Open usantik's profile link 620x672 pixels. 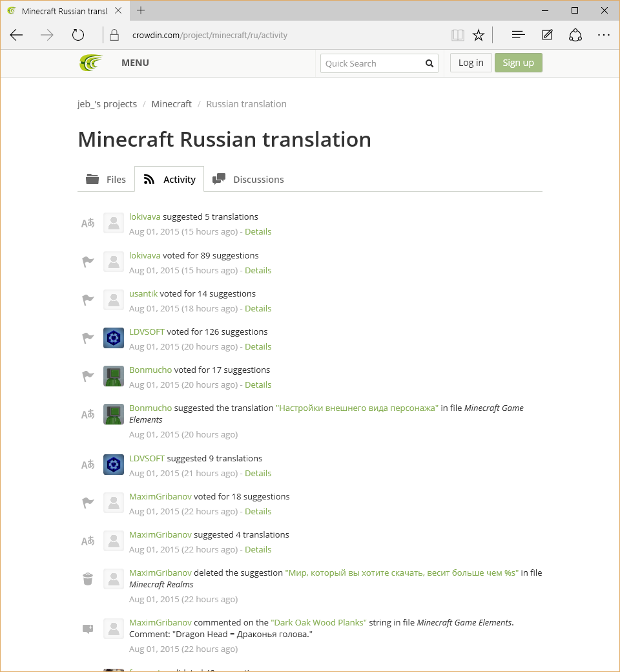point(143,293)
